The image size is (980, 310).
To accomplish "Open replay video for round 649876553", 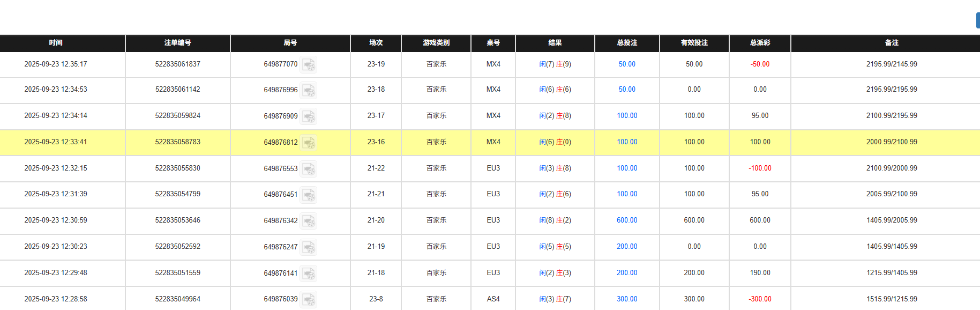I will tap(309, 168).
